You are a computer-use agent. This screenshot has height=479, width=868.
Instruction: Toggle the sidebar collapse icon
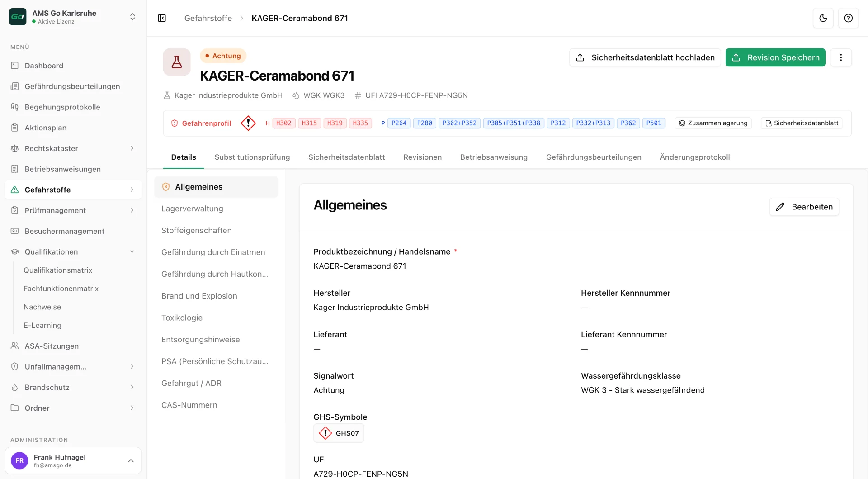(x=162, y=18)
